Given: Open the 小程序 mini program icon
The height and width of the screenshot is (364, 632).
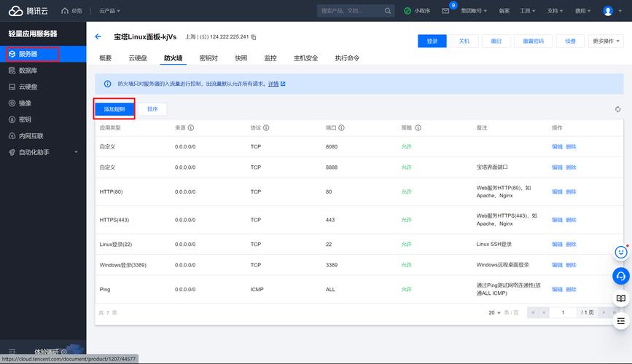Looking at the screenshot, I should 407,11.
